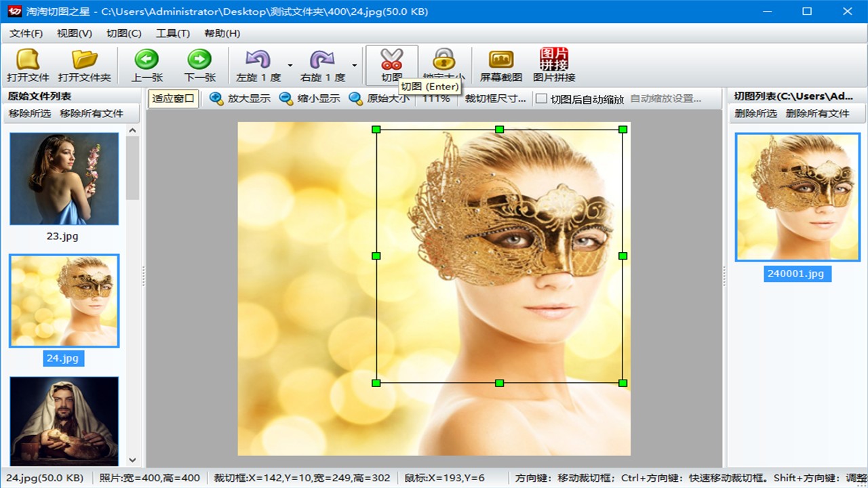
Task: Select the 23.jpg thumbnail
Action: [x=64, y=179]
